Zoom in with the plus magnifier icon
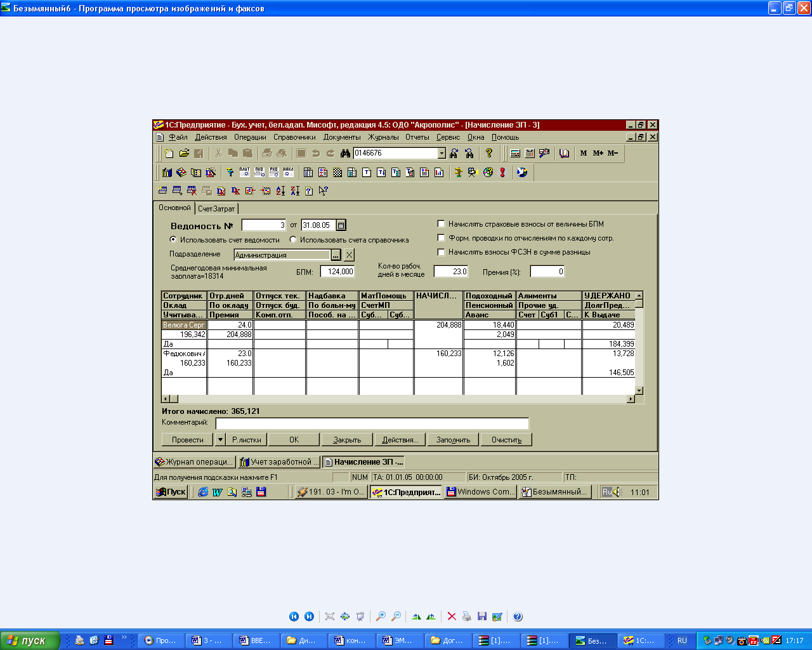The image size is (812, 650). (x=381, y=616)
